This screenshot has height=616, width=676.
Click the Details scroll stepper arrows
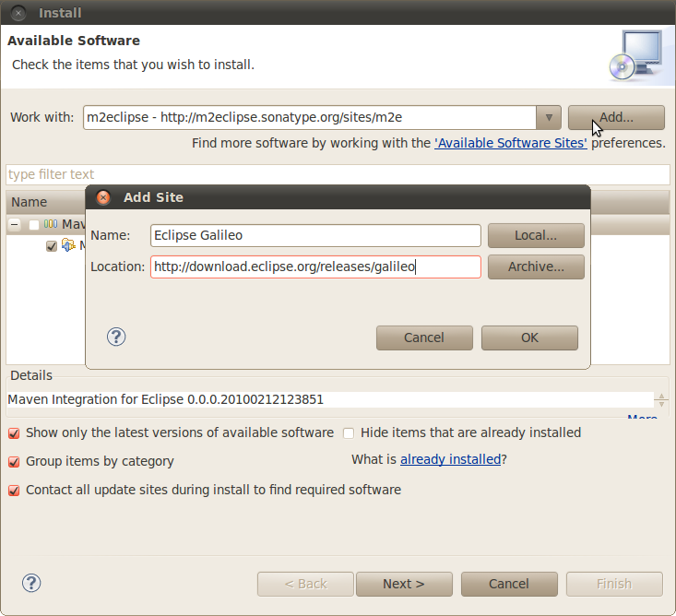tap(661, 400)
